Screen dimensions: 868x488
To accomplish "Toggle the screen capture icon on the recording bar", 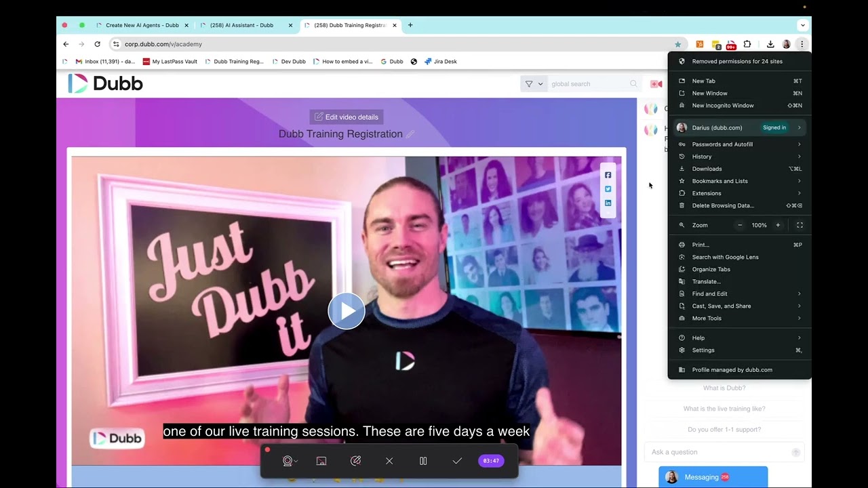I will click(x=321, y=461).
